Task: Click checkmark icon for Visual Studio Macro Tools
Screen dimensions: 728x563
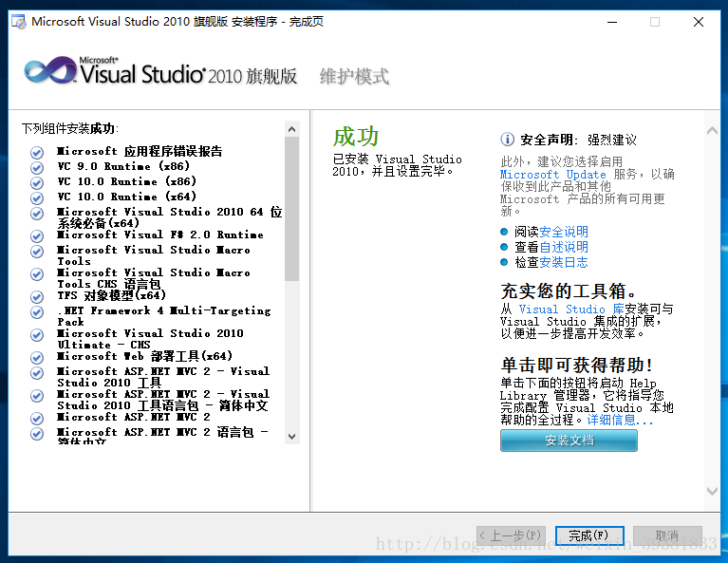Action: [37, 252]
